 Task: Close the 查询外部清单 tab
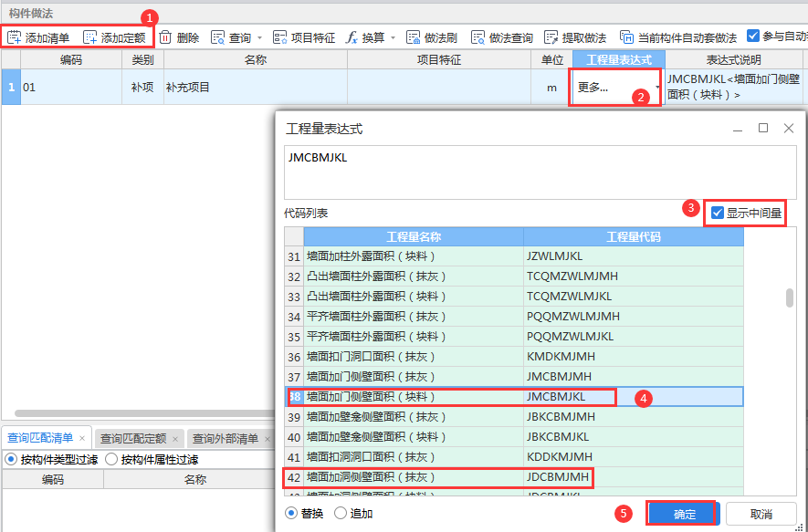click(268, 439)
